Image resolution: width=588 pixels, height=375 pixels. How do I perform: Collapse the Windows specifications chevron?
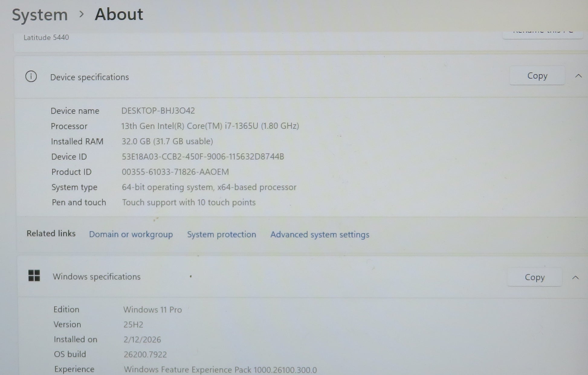coord(575,277)
